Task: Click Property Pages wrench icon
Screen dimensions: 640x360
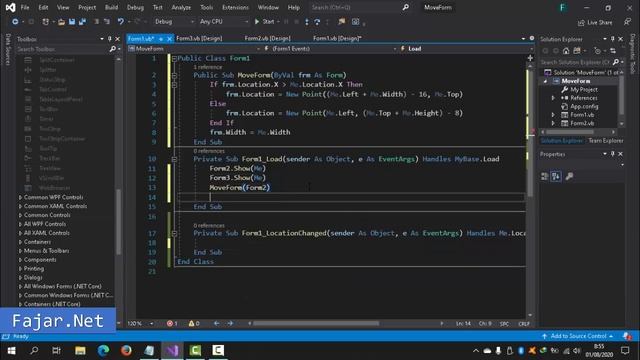Action: (569, 176)
